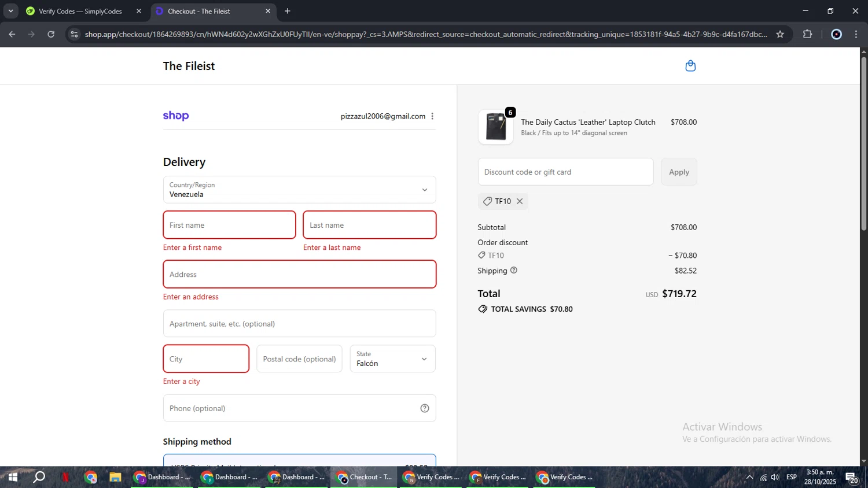Image resolution: width=868 pixels, height=488 pixels.
Task: Click the Total $719.72 amount
Action: tap(679, 294)
